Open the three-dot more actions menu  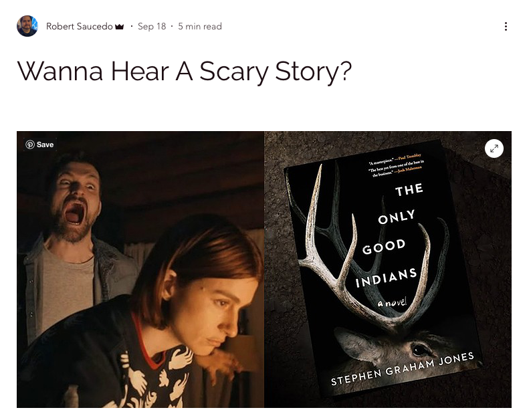506,26
